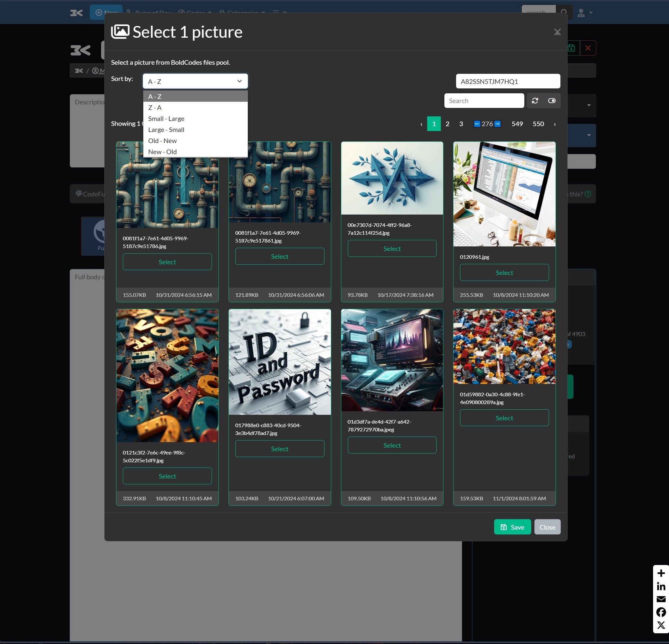The width and height of the screenshot is (669, 644).
Task: Click the email share icon
Action: coord(661,599)
